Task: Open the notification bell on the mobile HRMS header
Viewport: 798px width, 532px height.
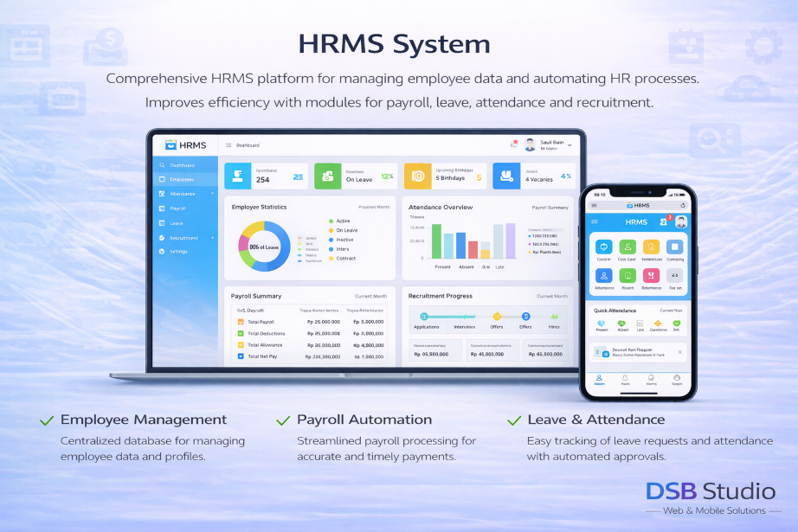Action: tap(665, 221)
